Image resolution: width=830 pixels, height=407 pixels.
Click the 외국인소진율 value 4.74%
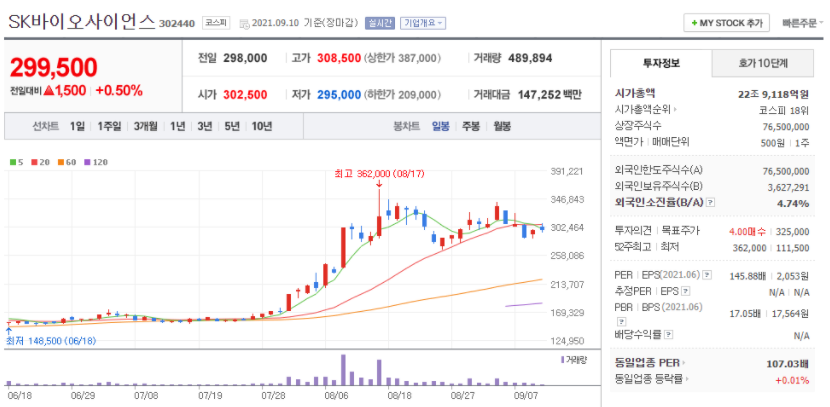tap(793, 203)
